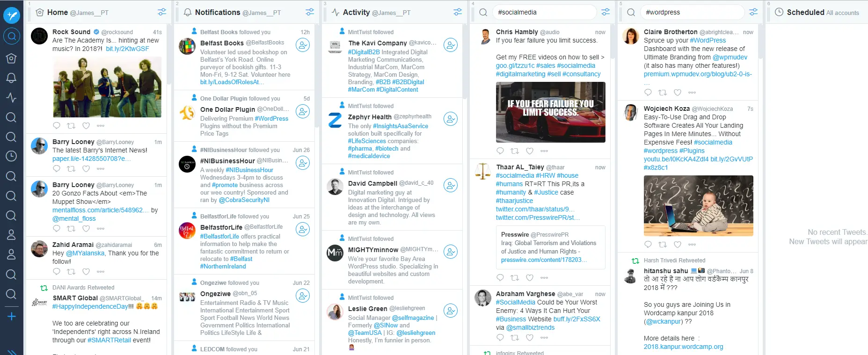This screenshot has width=868, height=355.
Task: Like Zahid Aramai's tweet
Action: tap(86, 271)
